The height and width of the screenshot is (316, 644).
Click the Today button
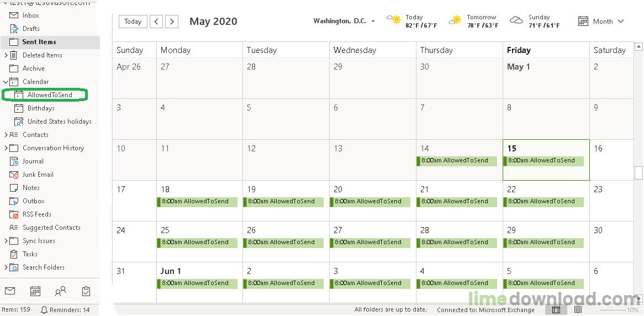click(133, 22)
